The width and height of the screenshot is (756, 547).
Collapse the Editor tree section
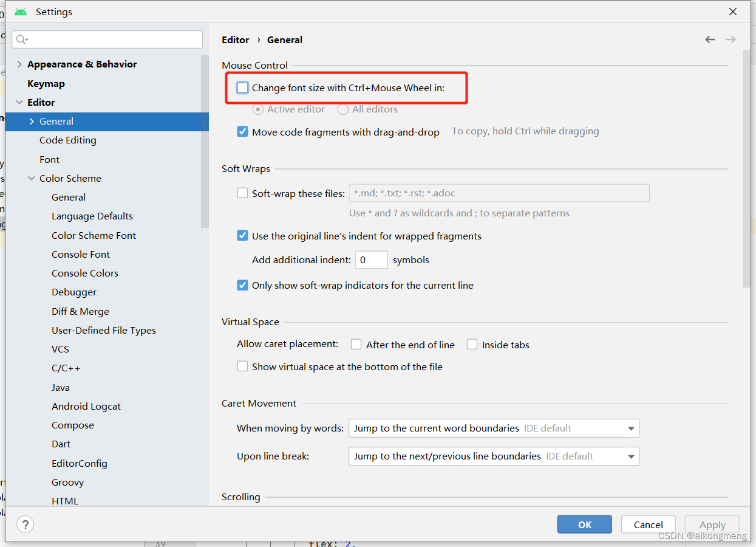coord(19,102)
